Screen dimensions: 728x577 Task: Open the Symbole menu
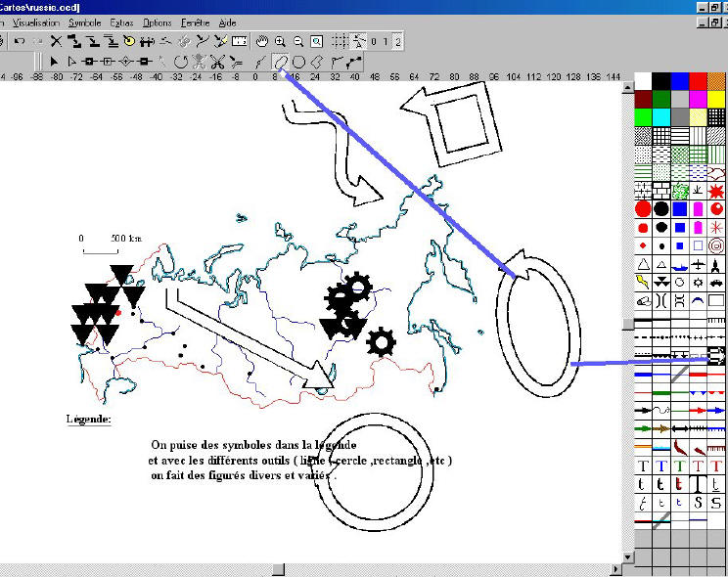pos(83,22)
